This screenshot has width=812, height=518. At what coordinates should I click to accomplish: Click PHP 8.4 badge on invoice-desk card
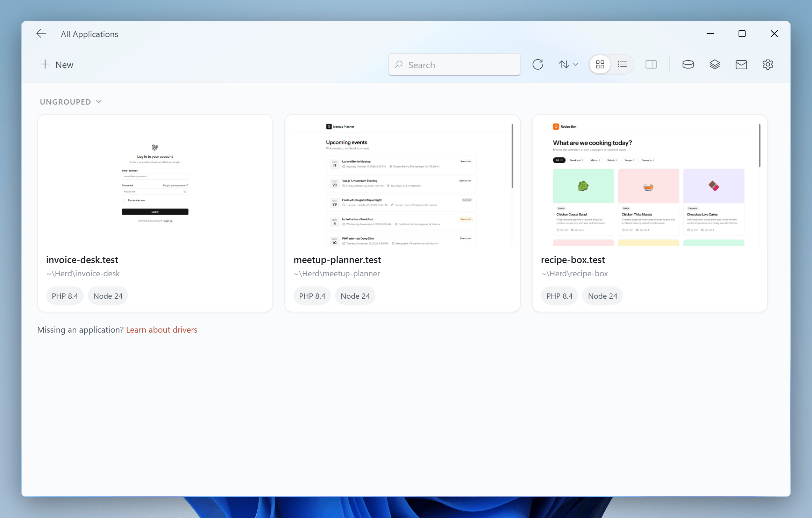(x=65, y=296)
